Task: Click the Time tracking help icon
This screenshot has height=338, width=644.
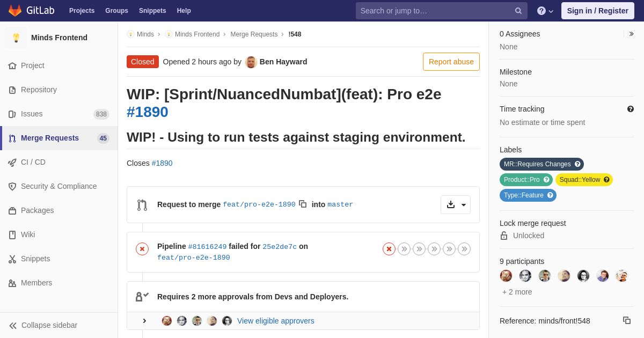Action: tap(631, 109)
